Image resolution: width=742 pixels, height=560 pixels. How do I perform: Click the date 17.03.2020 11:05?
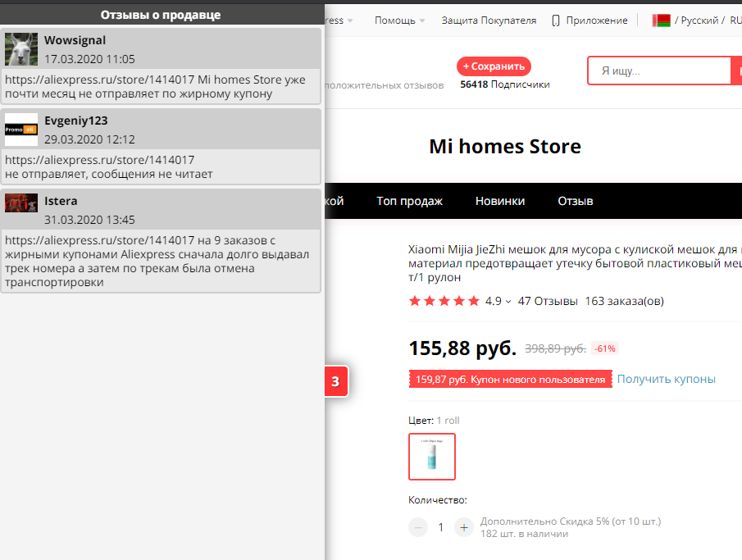coord(89,59)
